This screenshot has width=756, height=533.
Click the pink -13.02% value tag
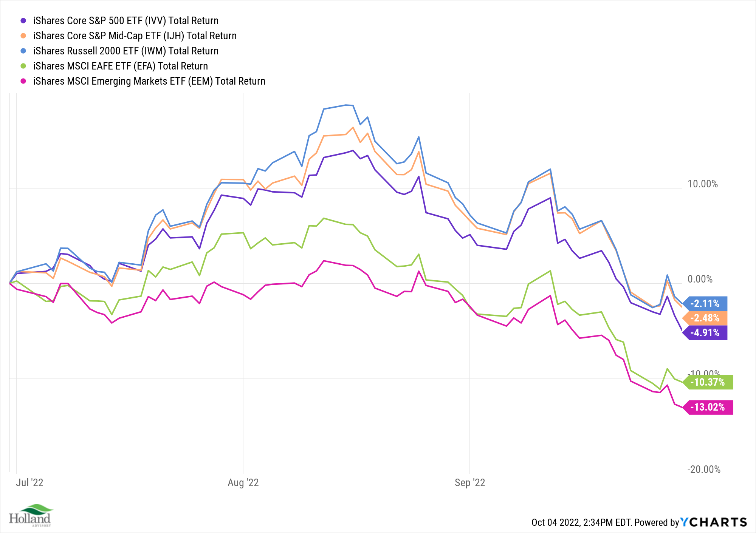point(708,407)
